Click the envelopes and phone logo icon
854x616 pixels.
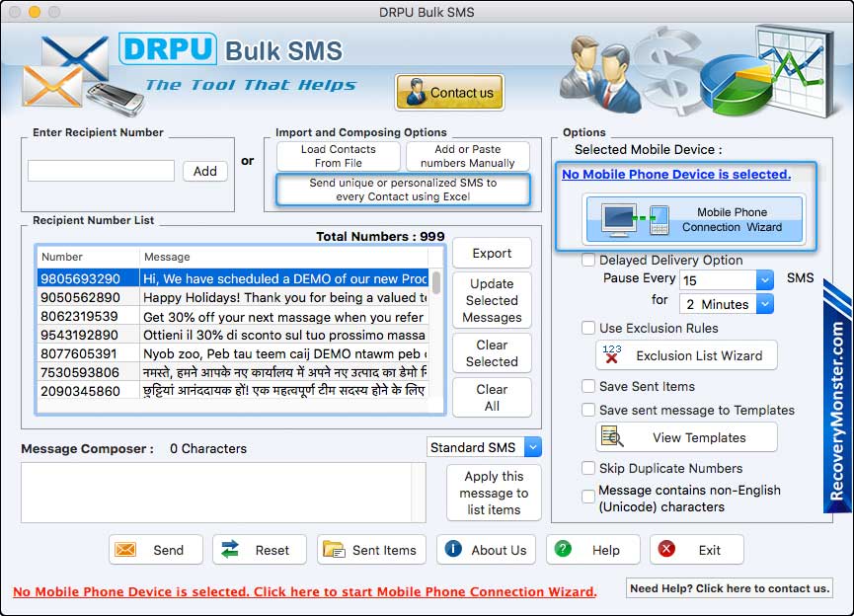click(82, 75)
